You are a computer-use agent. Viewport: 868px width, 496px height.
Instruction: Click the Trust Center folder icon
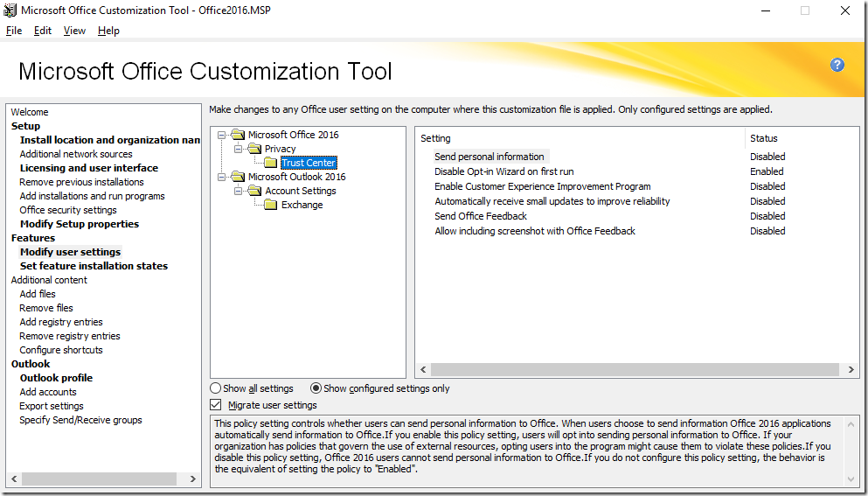pyautogui.click(x=271, y=163)
